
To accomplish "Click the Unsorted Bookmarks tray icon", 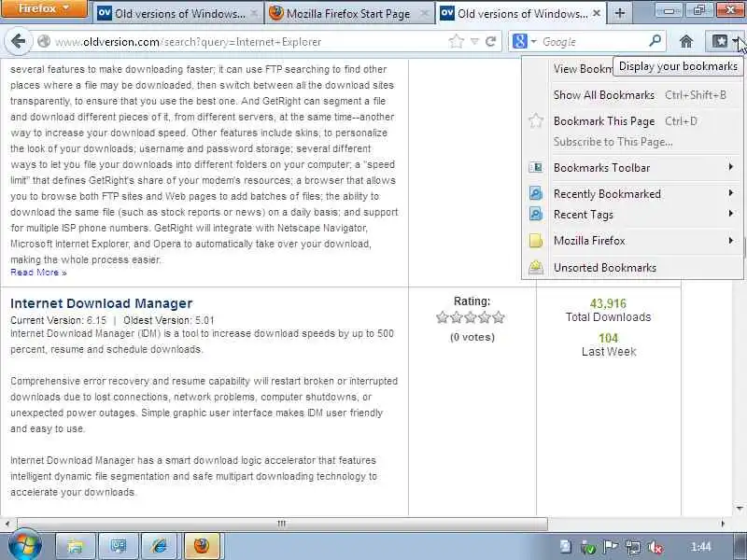I will click(535, 268).
